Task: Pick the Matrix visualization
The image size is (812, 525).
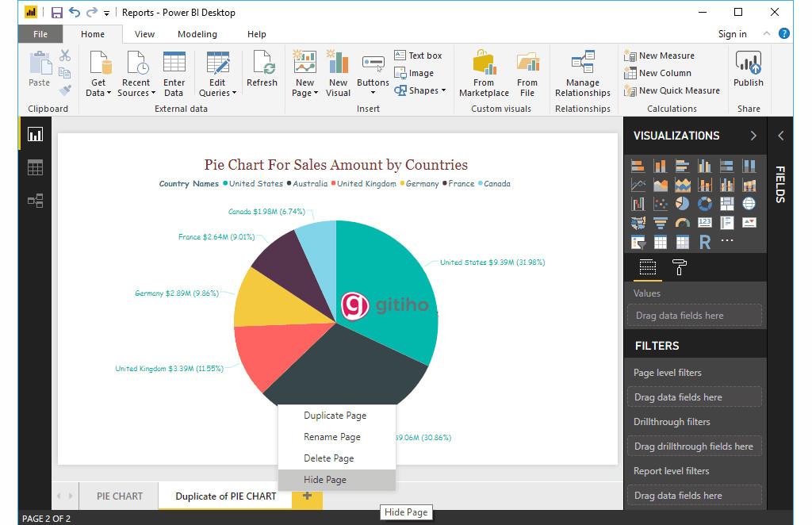Action: 683,242
